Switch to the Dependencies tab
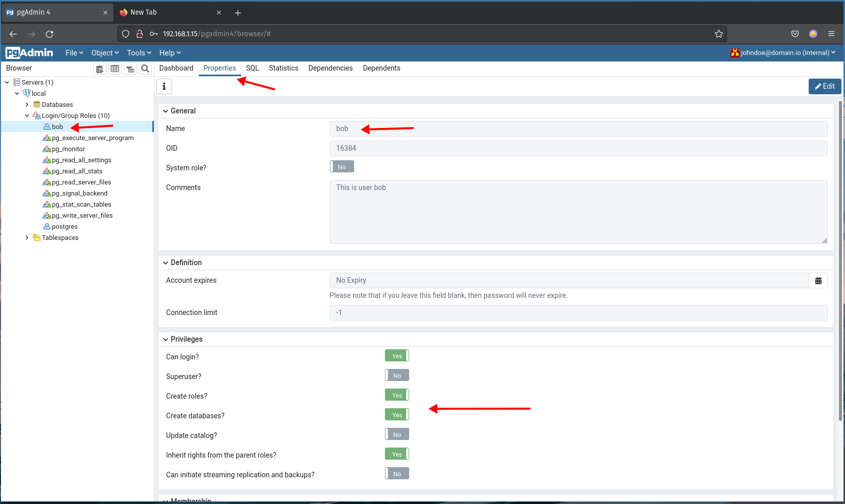 pyautogui.click(x=330, y=68)
